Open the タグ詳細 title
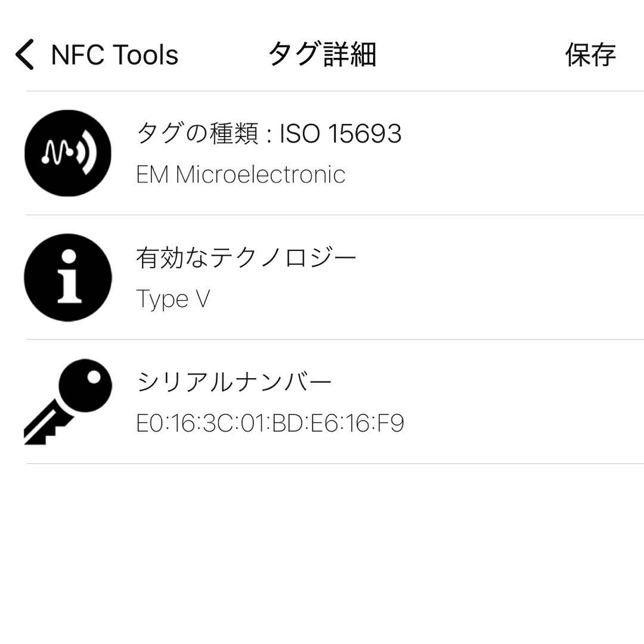644x644 pixels. (322, 54)
